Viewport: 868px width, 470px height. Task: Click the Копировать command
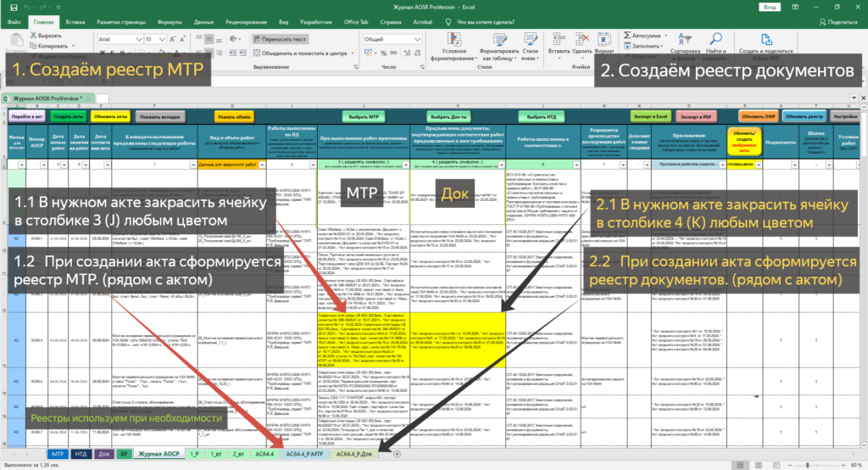click(49, 46)
